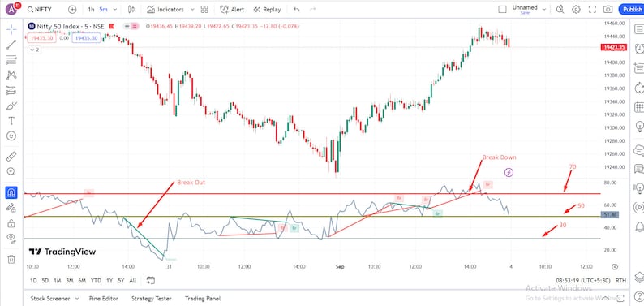
Task: Open the help question mark icon
Action: pos(638,296)
